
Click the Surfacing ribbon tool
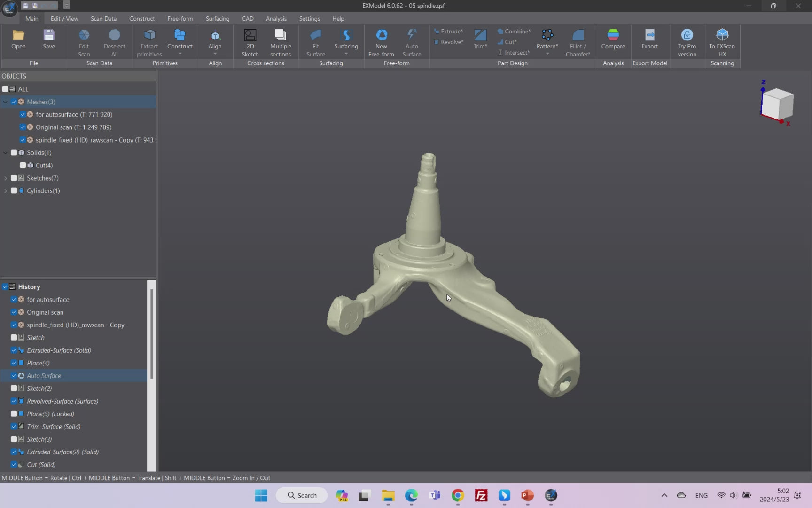coord(346,40)
